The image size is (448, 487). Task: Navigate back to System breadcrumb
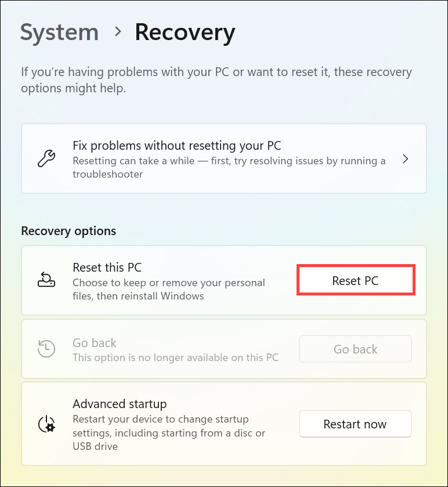point(59,33)
